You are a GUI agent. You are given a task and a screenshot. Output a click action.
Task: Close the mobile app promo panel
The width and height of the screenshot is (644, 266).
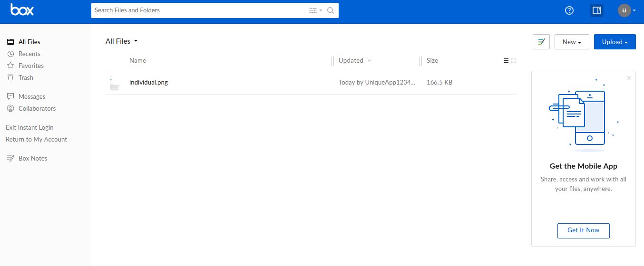[x=629, y=78]
